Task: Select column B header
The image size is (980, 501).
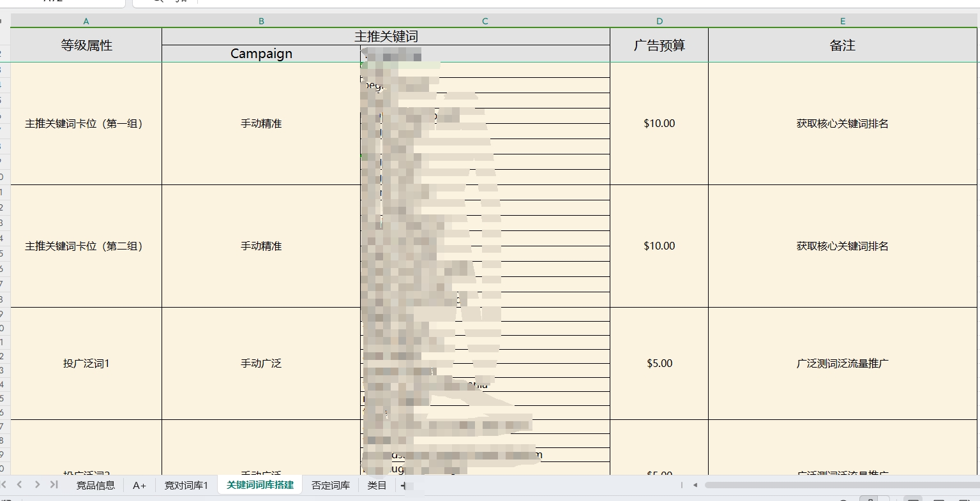Action: click(261, 21)
